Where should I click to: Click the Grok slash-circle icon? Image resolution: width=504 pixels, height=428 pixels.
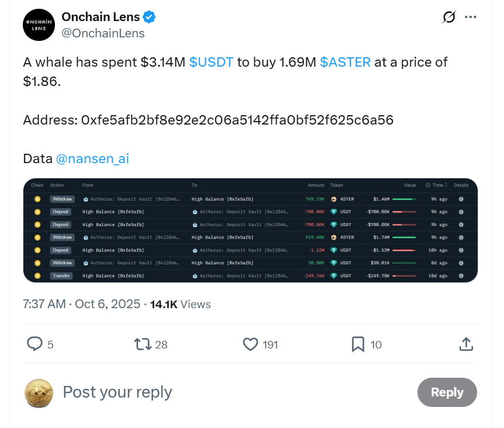(449, 18)
